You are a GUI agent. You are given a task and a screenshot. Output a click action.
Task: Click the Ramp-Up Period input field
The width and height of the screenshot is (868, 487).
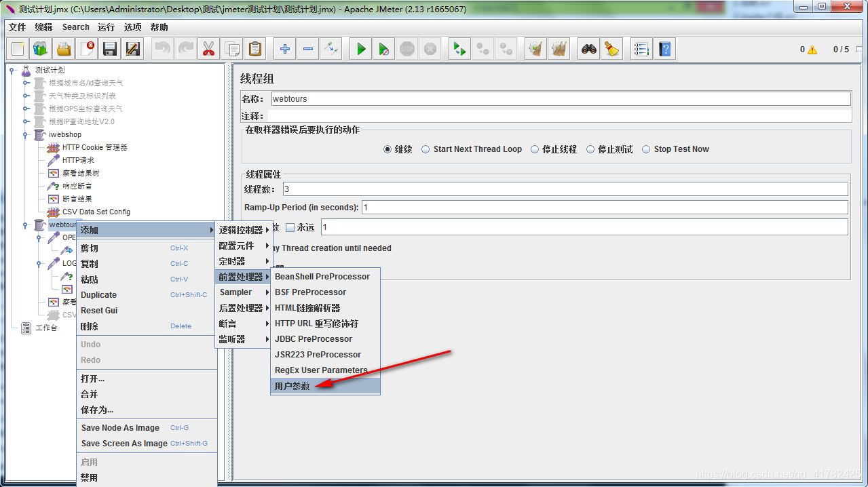point(605,208)
